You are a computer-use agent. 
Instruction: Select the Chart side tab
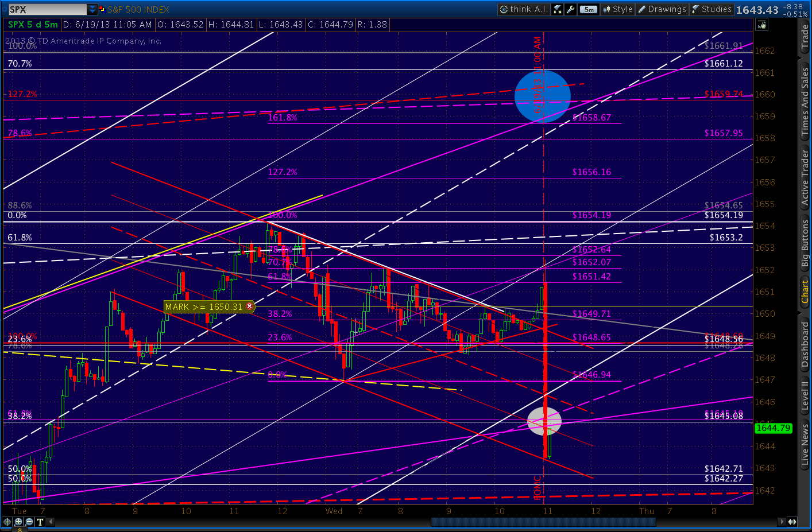click(x=805, y=292)
